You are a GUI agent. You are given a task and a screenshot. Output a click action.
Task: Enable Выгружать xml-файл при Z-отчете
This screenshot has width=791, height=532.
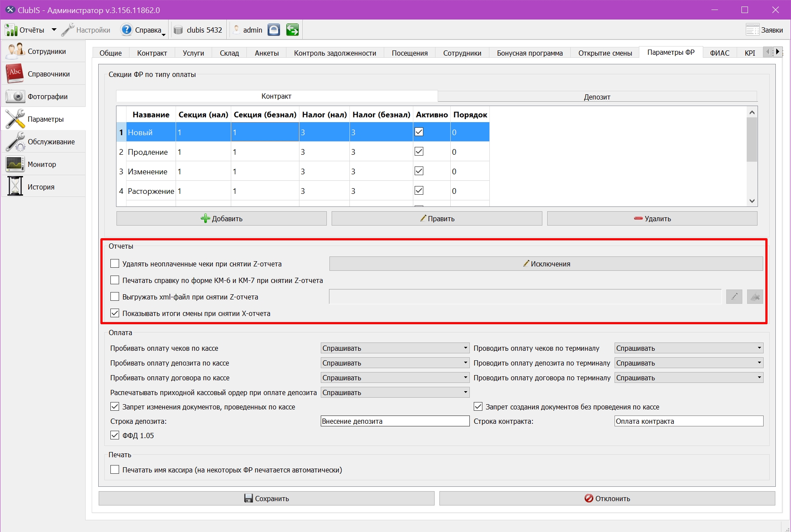[115, 296]
